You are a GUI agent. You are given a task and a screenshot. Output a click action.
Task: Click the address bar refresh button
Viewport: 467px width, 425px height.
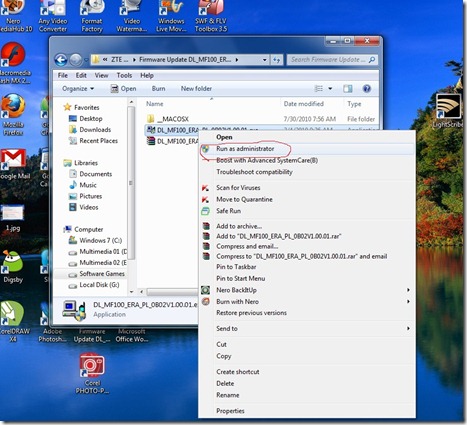point(276,60)
